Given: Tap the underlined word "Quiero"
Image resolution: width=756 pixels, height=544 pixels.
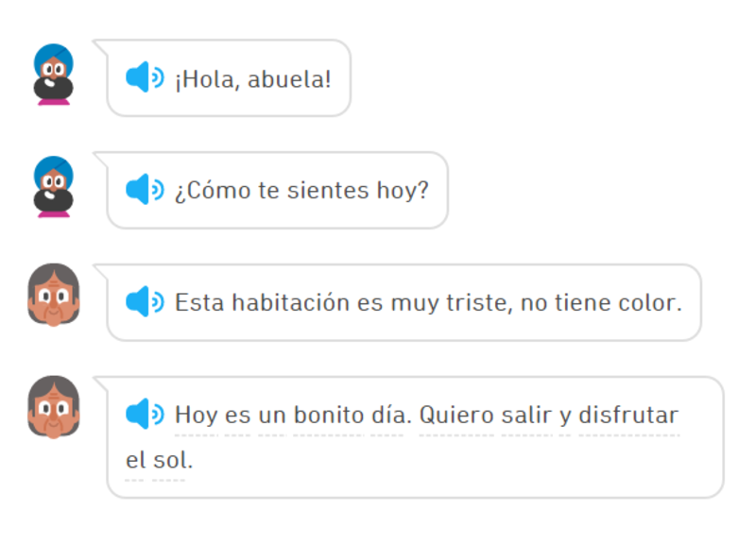Looking at the screenshot, I should (x=459, y=414).
